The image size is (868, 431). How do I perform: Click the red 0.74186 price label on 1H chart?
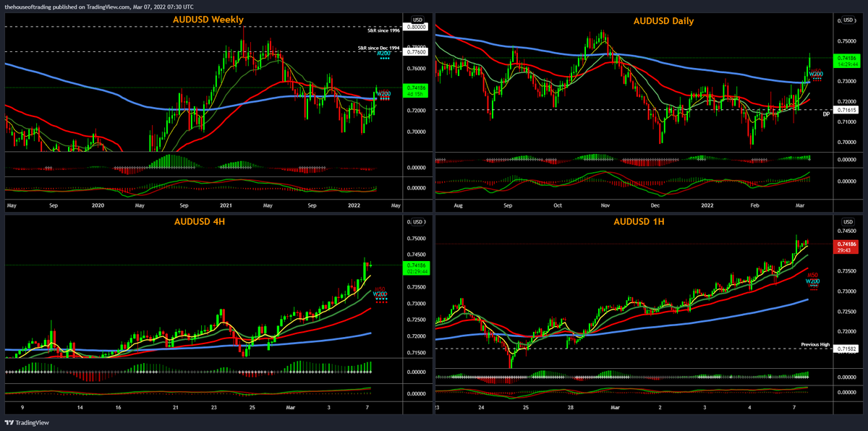[x=846, y=247]
